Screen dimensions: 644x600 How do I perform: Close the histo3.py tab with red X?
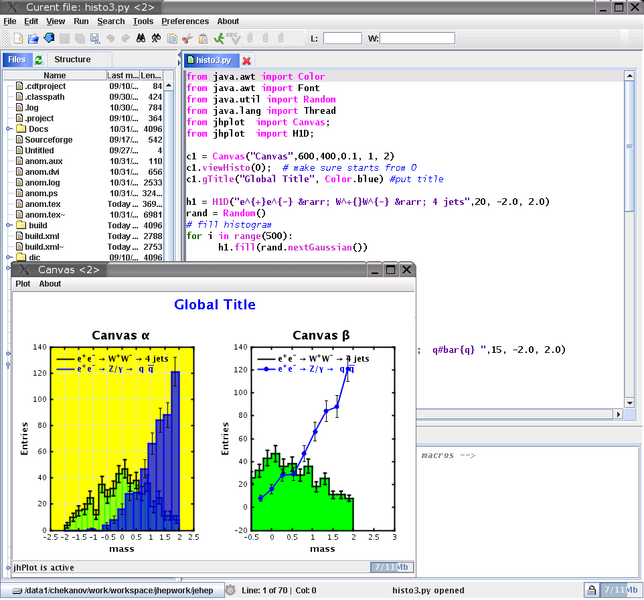[247, 61]
